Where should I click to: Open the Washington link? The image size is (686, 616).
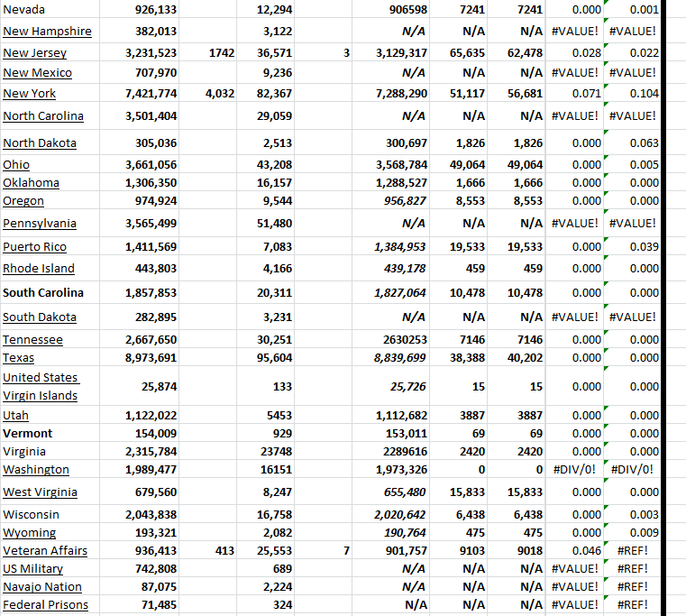pos(36,469)
